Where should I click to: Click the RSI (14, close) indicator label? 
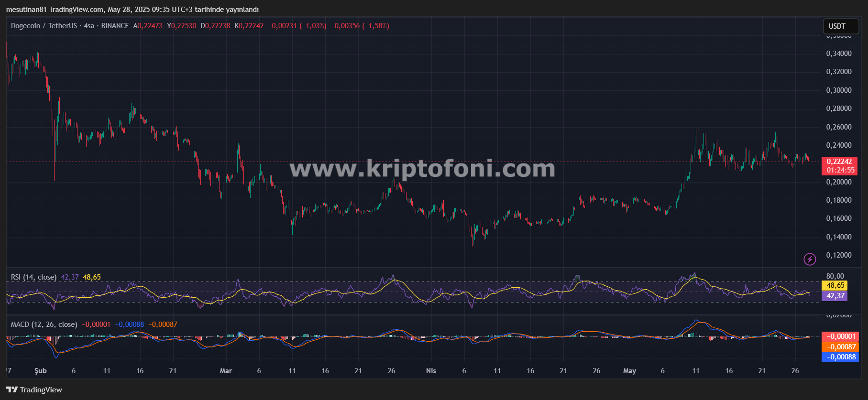(33, 277)
